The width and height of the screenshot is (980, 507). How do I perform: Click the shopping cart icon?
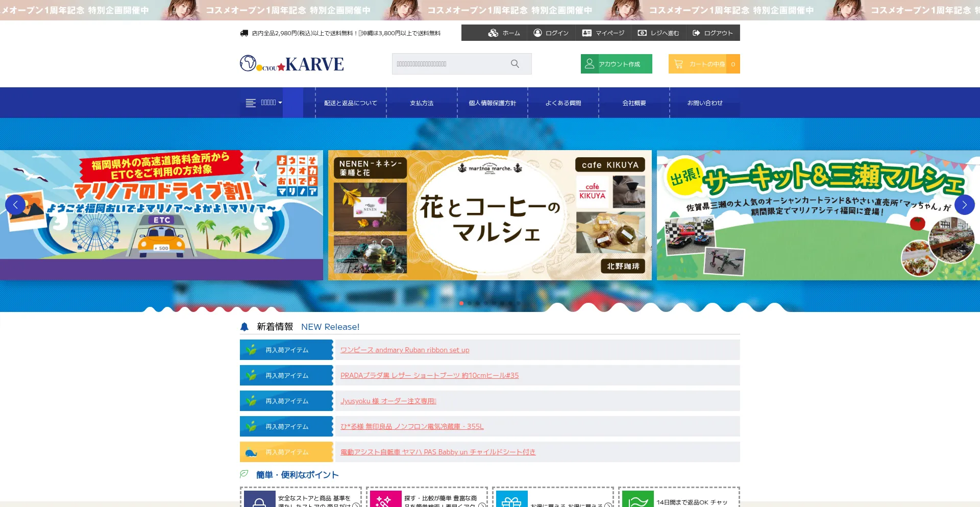click(x=678, y=64)
